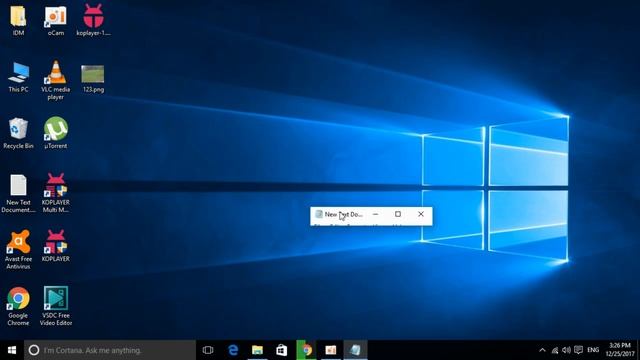Screen dimensions: 640x360
Task: Click the Cortana search box
Action: coord(110,350)
